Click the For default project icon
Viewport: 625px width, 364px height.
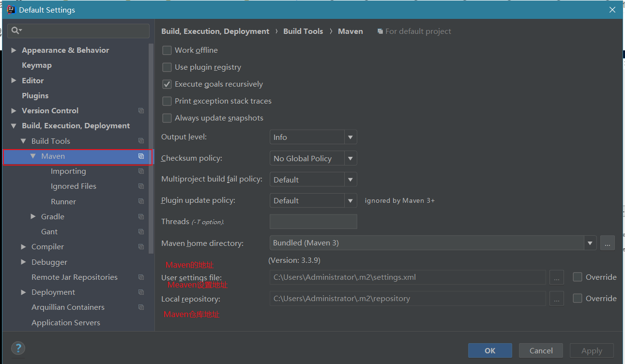point(380,31)
